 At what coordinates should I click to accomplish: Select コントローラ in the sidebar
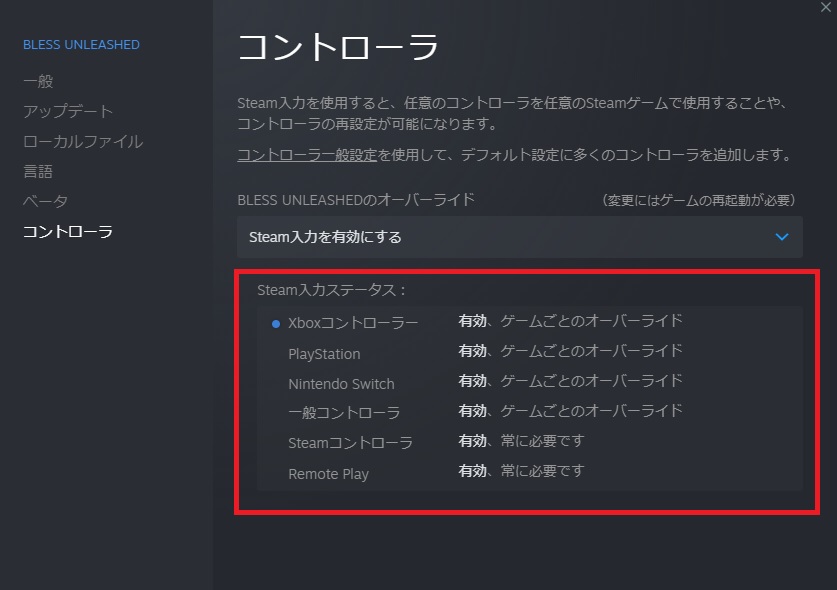[x=68, y=232]
